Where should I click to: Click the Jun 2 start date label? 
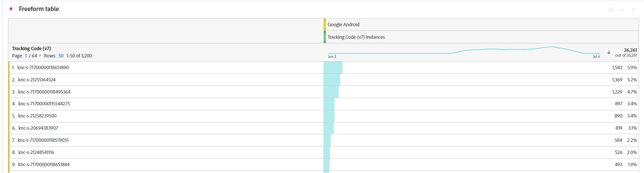click(x=332, y=57)
